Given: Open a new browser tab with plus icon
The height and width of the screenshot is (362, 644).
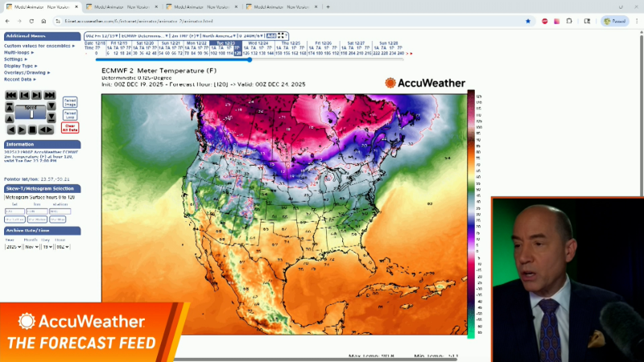Looking at the screenshot, I should click(x=328, y=6).
